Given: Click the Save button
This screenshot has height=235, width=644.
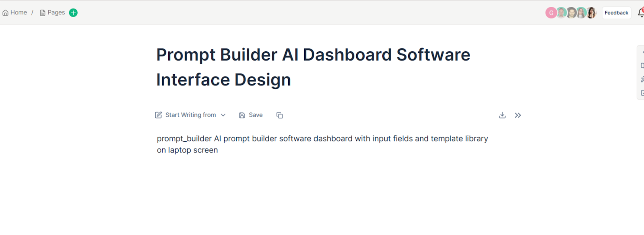Looking at the screenshot, I should click(251, 115).
